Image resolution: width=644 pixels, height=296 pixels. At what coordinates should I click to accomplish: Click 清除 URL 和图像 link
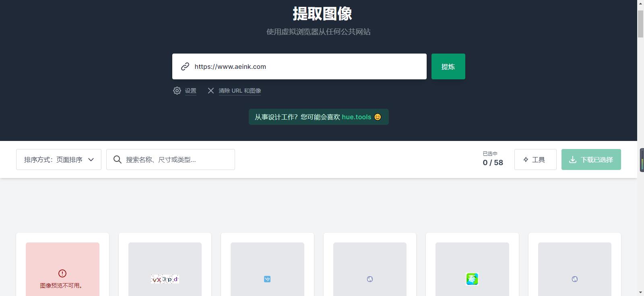pyautogui.click(x=240, y=91)
